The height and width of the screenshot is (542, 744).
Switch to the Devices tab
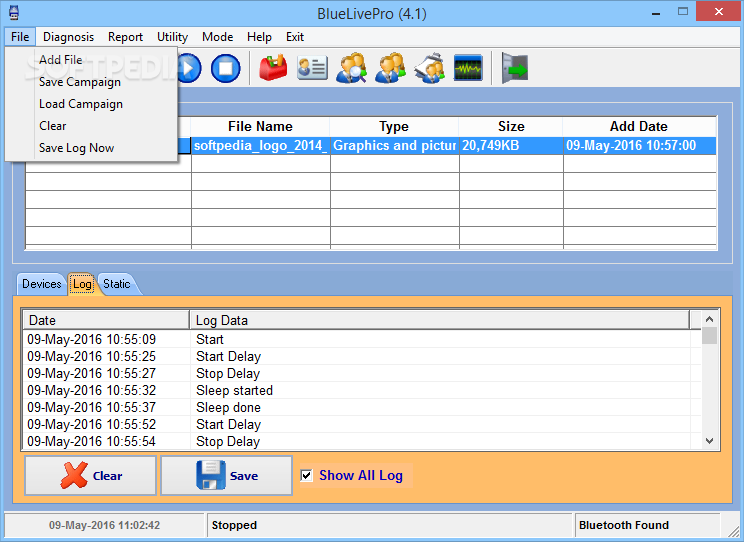point(41,284)
